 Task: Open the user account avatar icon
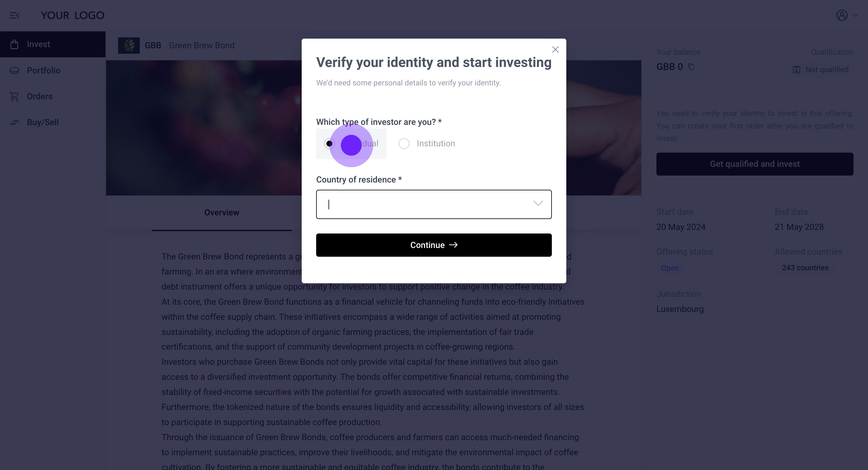click(x=841, y=15)
